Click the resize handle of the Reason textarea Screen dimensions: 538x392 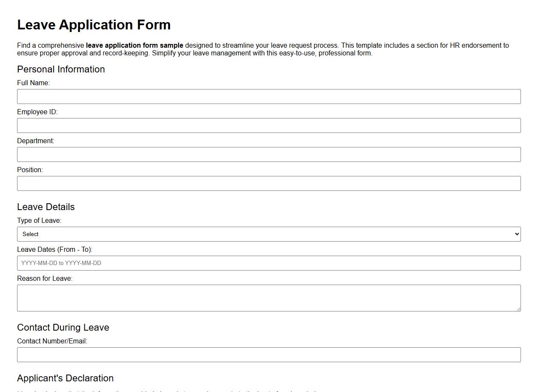pos(518,309)
